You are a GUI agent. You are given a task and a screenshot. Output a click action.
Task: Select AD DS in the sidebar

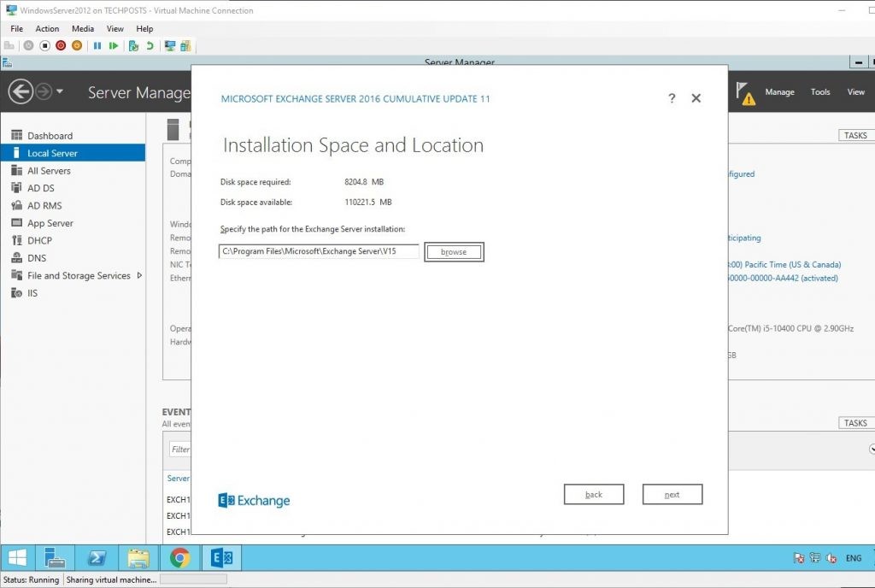[73, 188]
